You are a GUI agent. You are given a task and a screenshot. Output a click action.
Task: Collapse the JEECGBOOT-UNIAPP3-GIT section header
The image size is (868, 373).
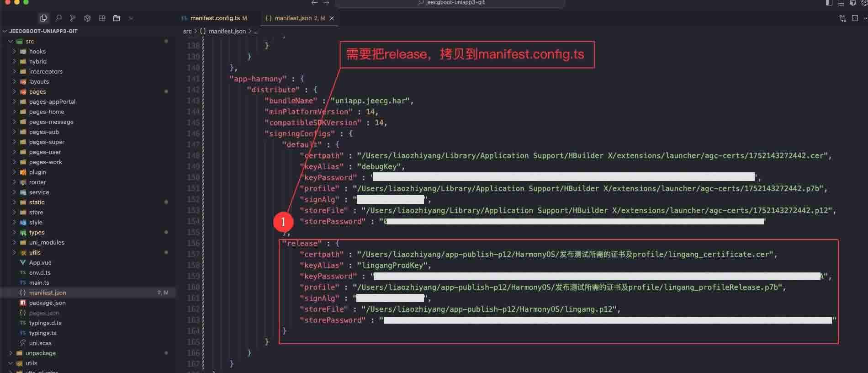[x=43, y=31]
